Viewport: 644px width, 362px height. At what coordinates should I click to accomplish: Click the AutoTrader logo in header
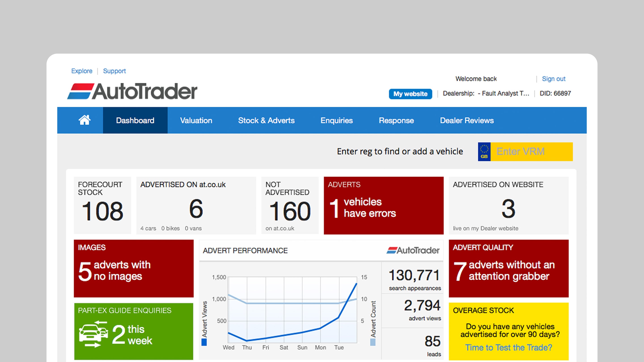coord(132,91)
